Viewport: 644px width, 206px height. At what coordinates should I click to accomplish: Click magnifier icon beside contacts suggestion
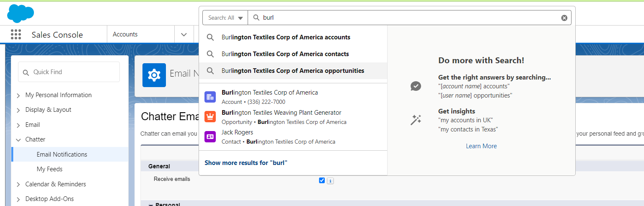pyautogui.click(x=210, y=54)
